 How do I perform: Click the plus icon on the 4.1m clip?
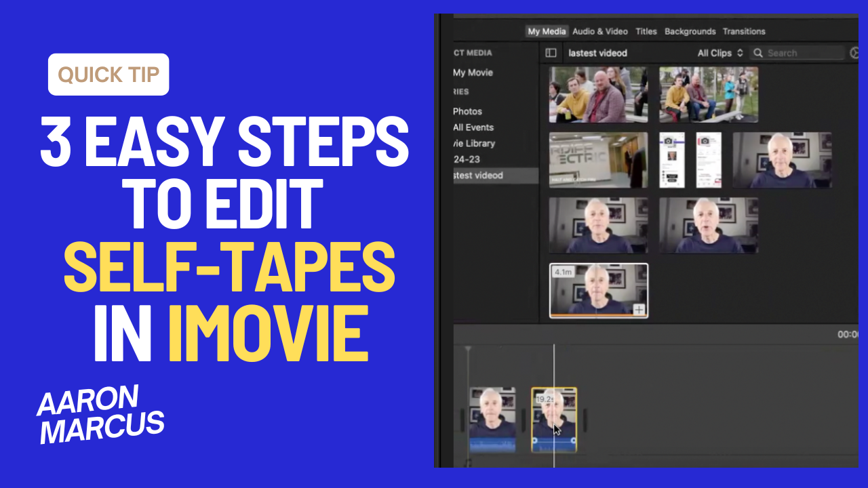coord(639,310)
